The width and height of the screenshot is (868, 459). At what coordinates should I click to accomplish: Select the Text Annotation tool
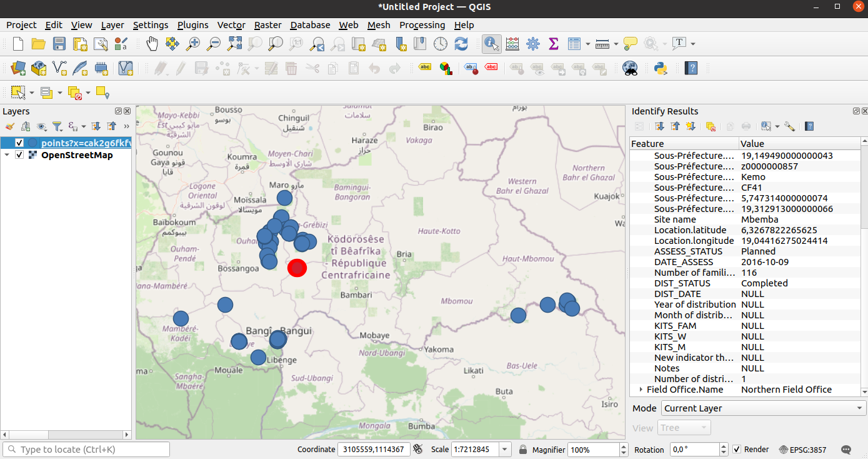pyautogui.click(x=679, y=44)
